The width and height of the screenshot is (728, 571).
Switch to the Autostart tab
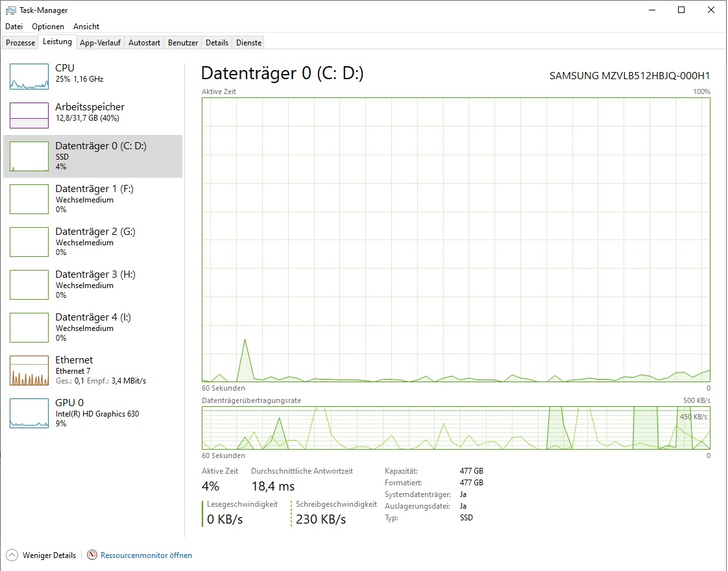(x=143, y=42)
